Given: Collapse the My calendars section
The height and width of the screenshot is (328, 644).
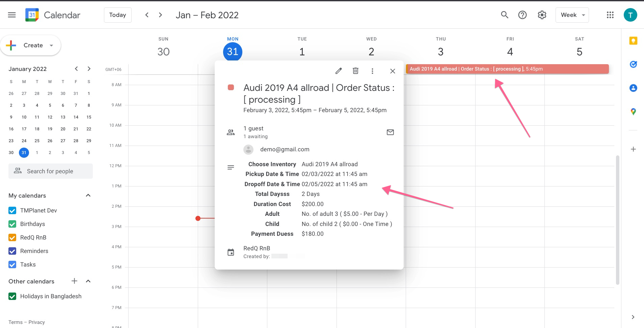Looking at the screenshot, I should (x=88, y=196).
